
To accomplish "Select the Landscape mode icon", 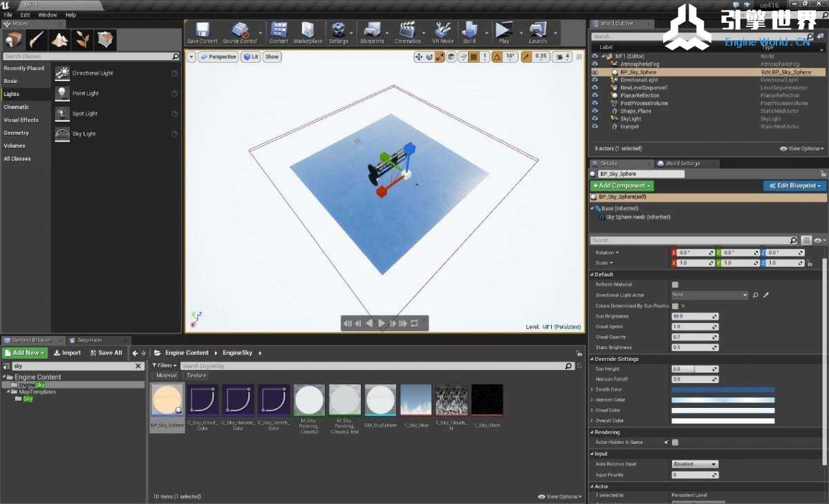I will [59, 39].
